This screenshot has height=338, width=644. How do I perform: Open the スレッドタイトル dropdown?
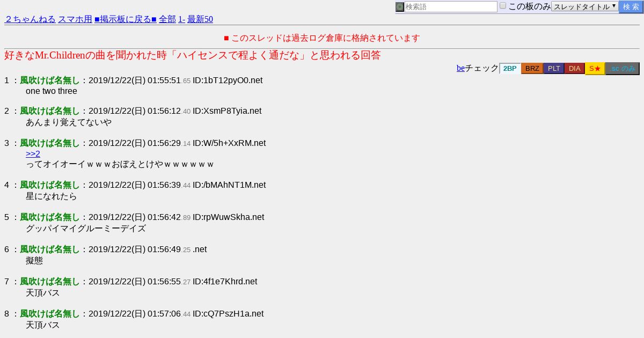tap(585, 7)
